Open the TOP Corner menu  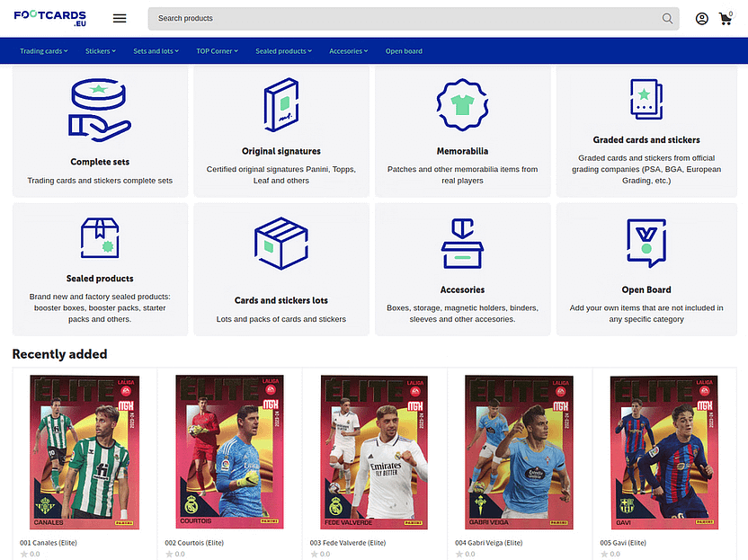(x=217, y=51)
